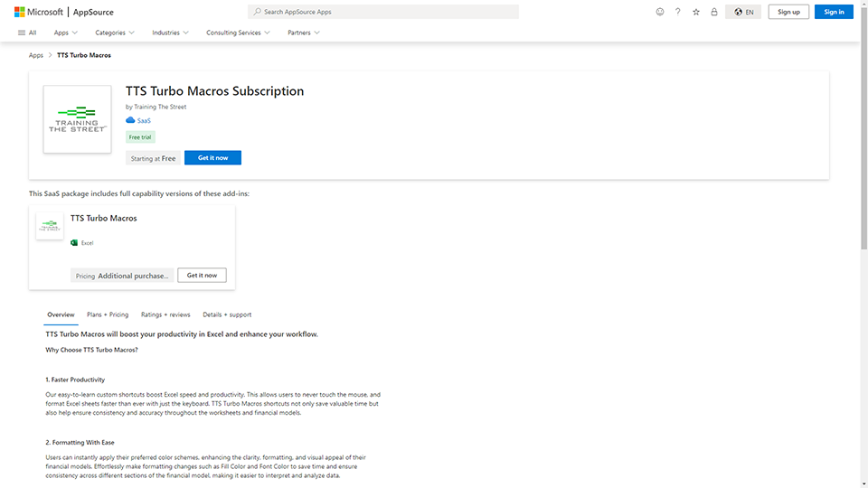868x488 pixels.
Task: Click the Excel icon in add-in card
Action: point(74,243)
